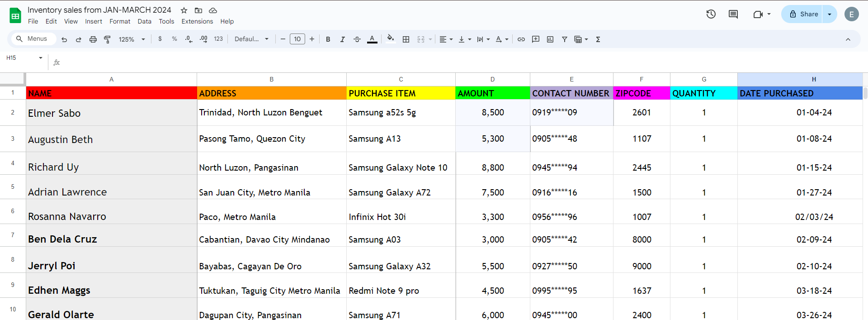Click the Share button
The height and width of the screenshot is (320, 868).
pyautogui.click(x=804, y=14)
